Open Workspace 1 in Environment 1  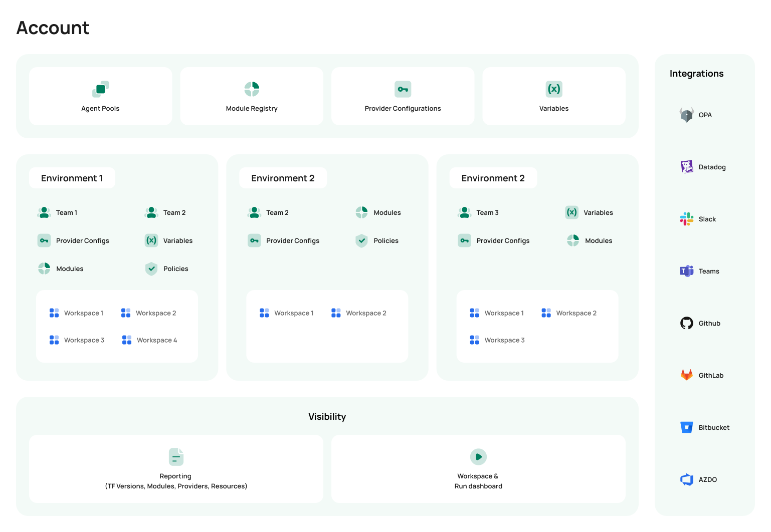tap(77, 313)
